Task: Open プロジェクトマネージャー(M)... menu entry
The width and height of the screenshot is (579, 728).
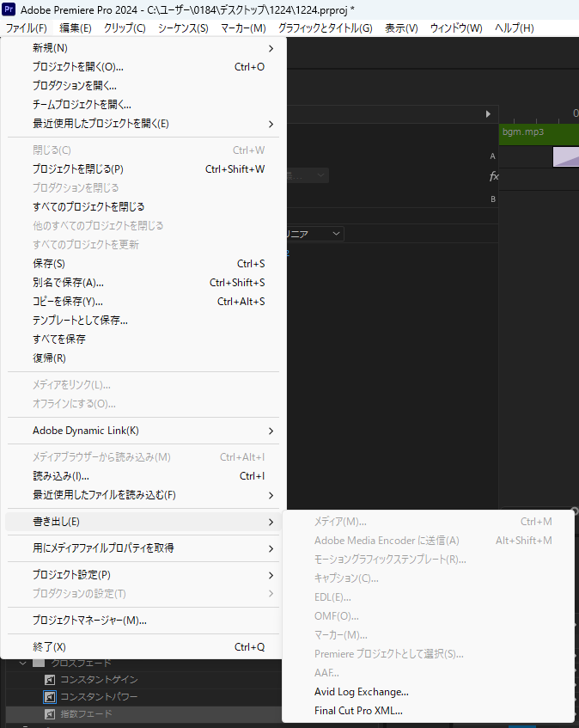Action: click(89, 620)
